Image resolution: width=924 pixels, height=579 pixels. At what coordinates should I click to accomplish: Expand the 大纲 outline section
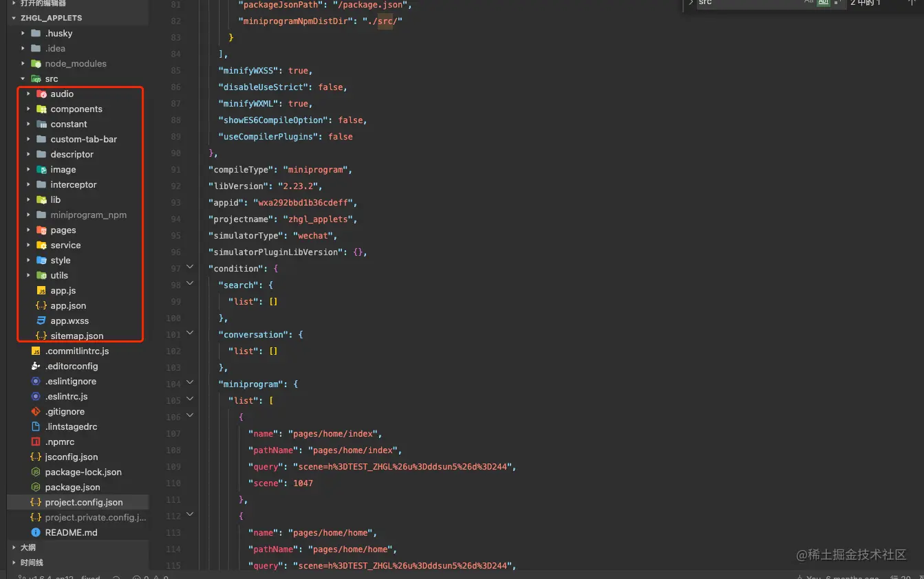pos(14,548)
